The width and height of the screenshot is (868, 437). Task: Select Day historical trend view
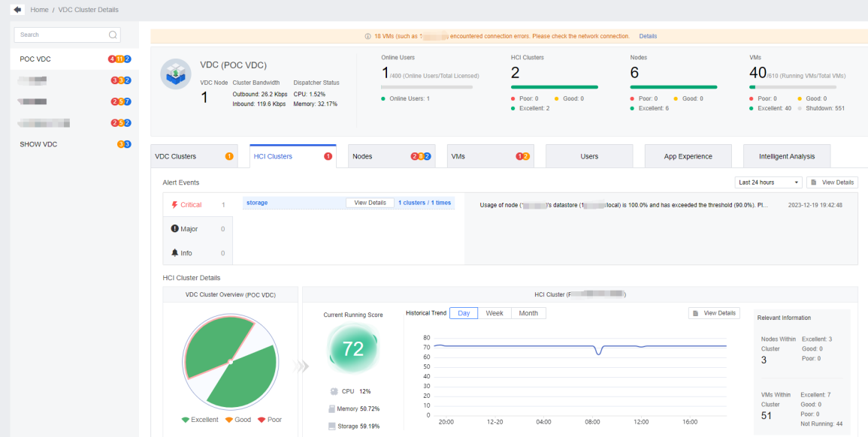tap(464, 313)
